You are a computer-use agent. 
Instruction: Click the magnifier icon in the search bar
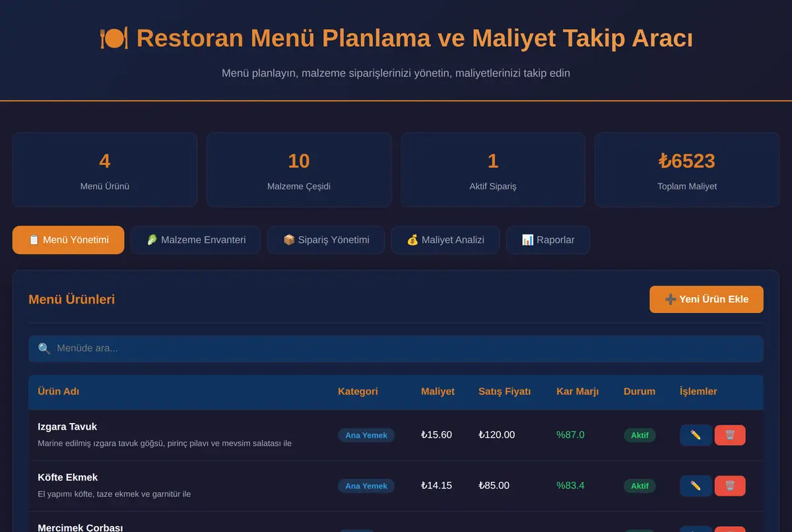(44, 349)
